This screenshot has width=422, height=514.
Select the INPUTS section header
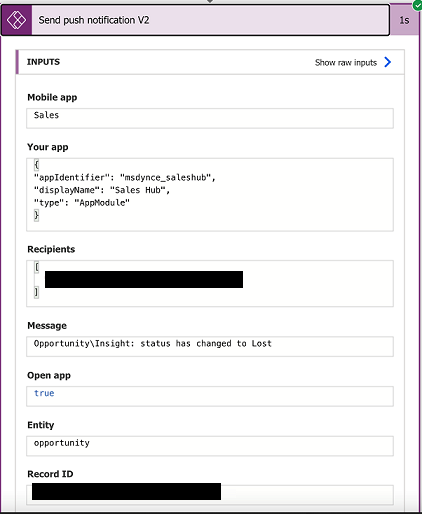pyautogui.click(x=43, y=62)
